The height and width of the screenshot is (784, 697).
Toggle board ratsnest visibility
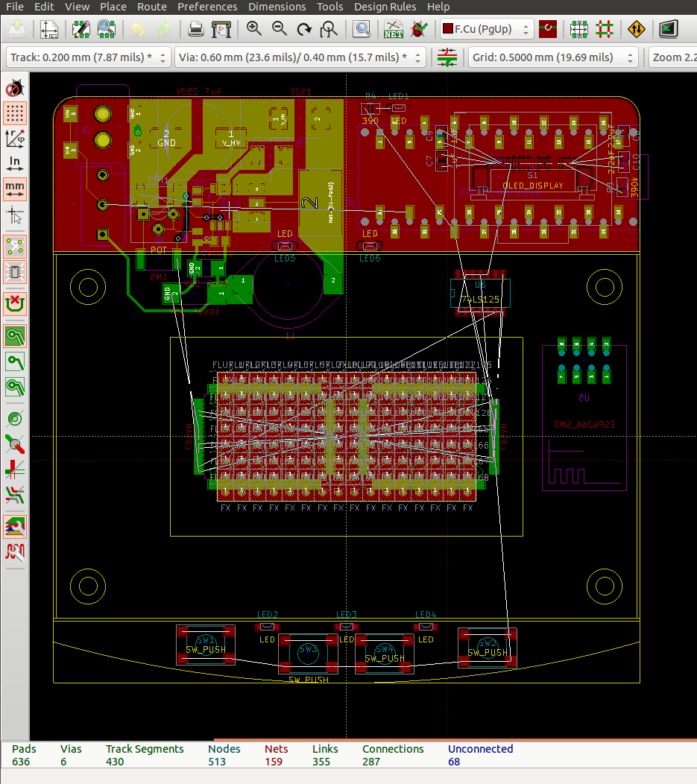tap(15, 245)
